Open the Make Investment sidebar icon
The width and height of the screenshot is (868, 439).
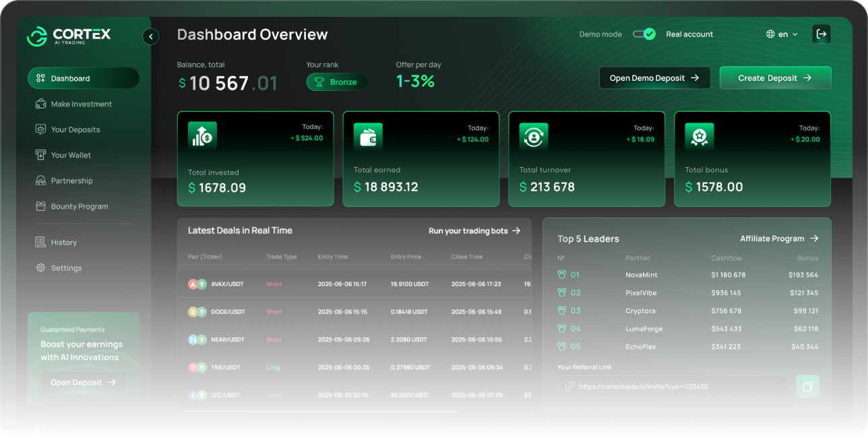coord(40,104)
